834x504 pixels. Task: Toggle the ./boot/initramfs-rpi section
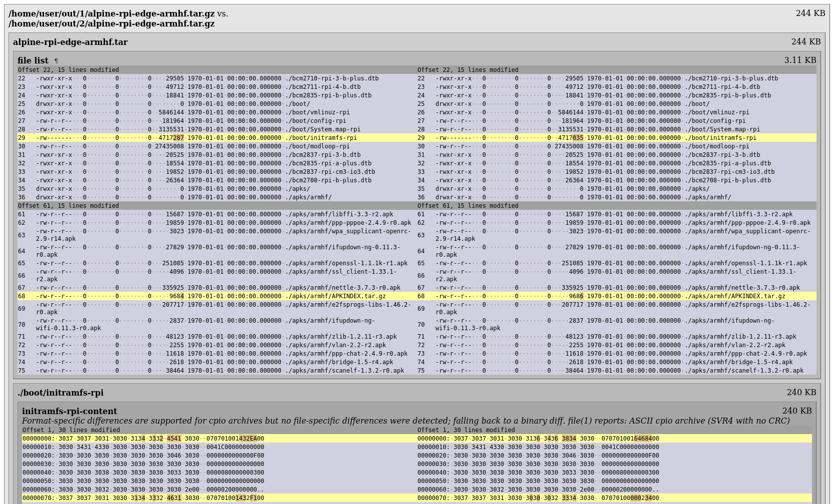click(60, 393)
